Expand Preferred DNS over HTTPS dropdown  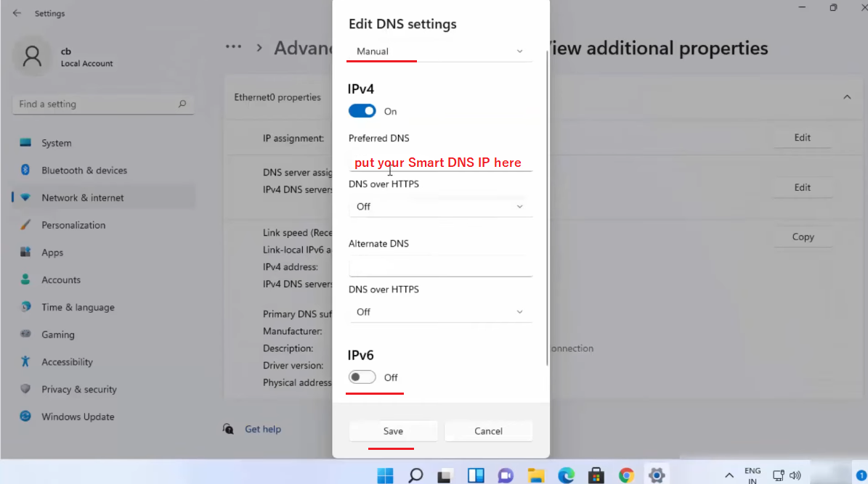click(x=441, y=206)
